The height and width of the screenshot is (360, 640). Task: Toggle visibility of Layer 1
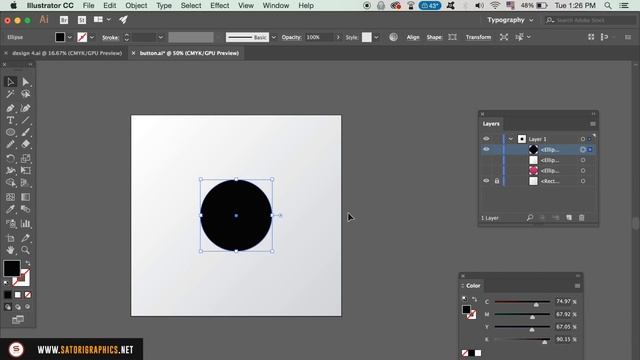pos(486,139)
